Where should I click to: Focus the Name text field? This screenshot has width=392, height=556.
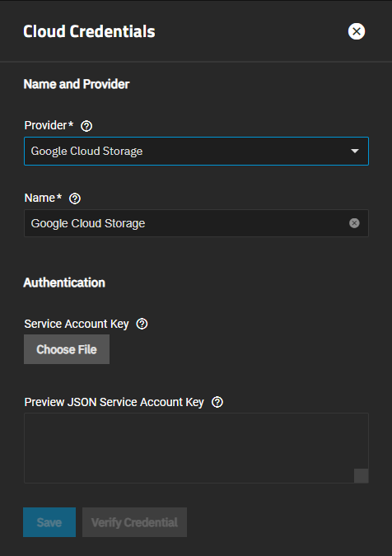click(x=196, y=223)
